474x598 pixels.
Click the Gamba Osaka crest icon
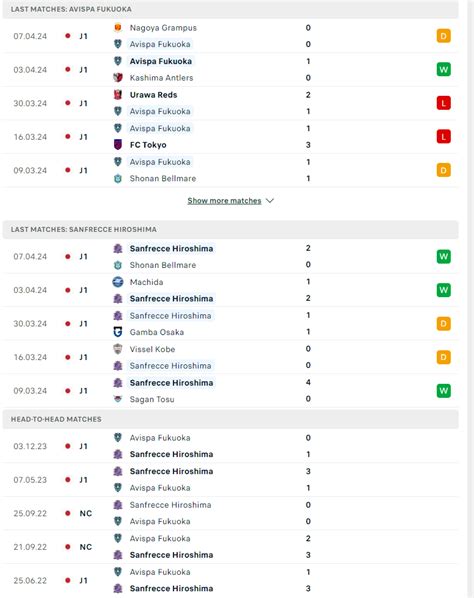pyautogui.click(x=118, y=332)
